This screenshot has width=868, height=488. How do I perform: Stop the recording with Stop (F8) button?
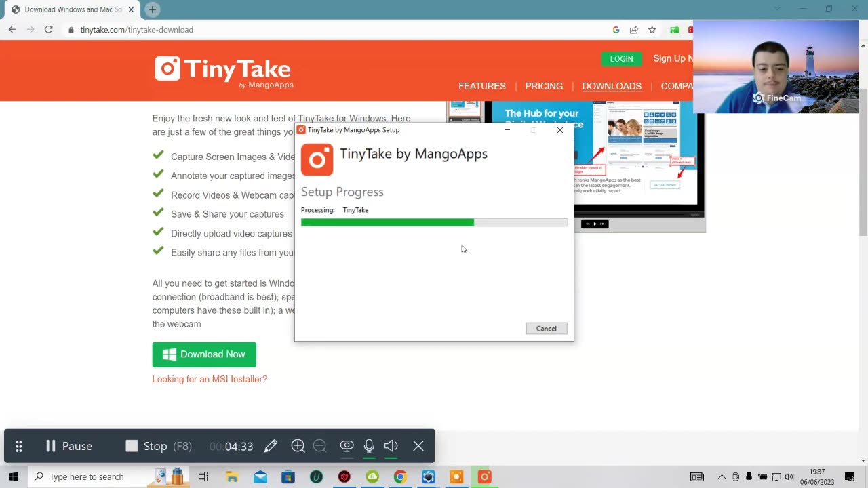point(158,446)
